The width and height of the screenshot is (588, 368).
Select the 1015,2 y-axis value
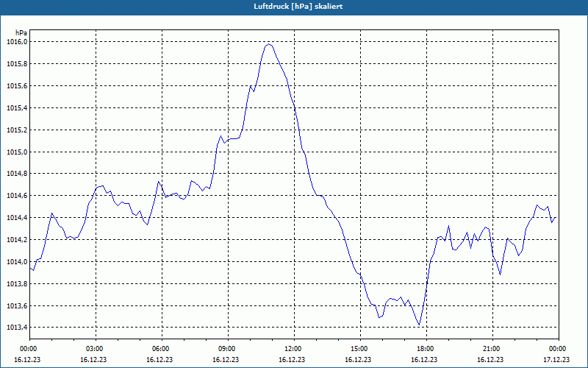(x=17, y=130)
